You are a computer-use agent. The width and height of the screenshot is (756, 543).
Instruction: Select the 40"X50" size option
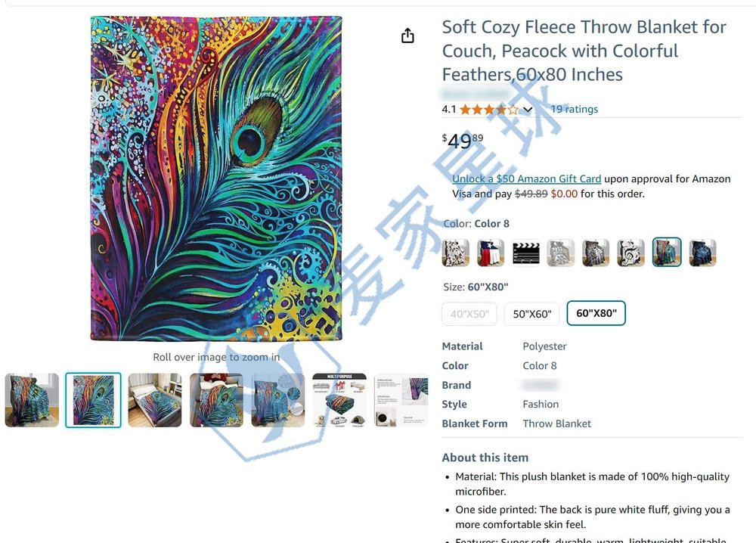(469, 314)
